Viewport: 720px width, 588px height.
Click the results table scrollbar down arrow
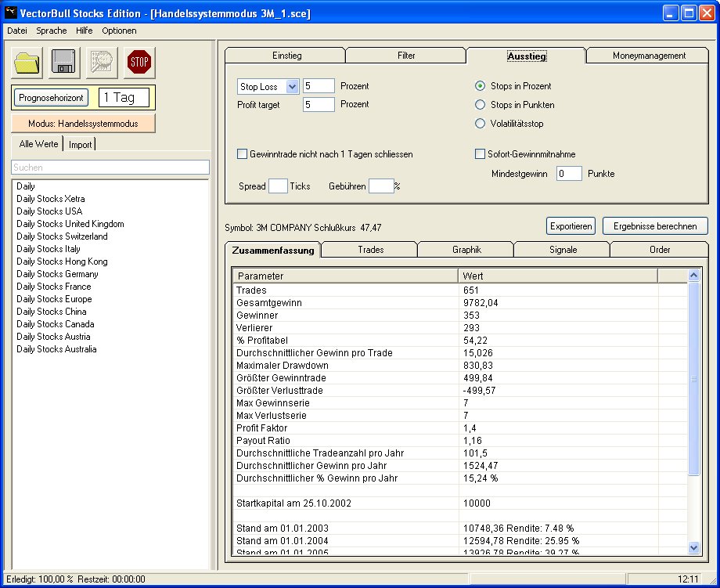[x=693, y=548]
